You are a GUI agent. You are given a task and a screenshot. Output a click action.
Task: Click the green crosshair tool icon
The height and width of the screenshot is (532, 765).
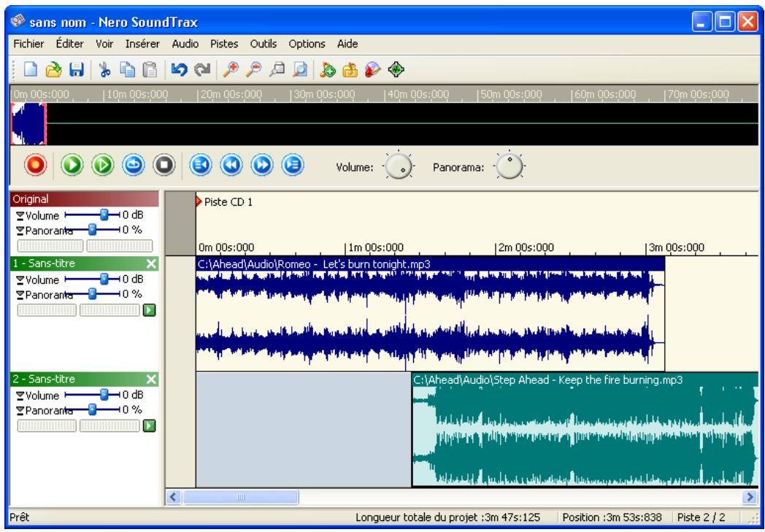click(x=396, y=70)
